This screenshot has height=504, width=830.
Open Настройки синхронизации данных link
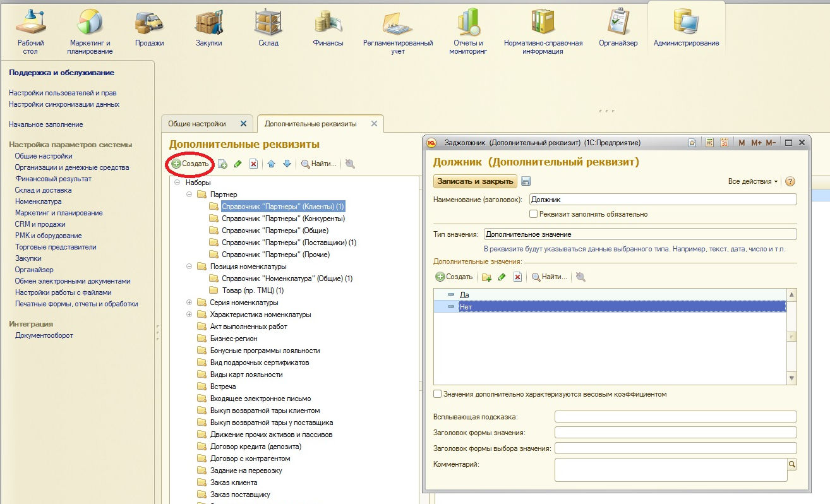pos(64,104)
